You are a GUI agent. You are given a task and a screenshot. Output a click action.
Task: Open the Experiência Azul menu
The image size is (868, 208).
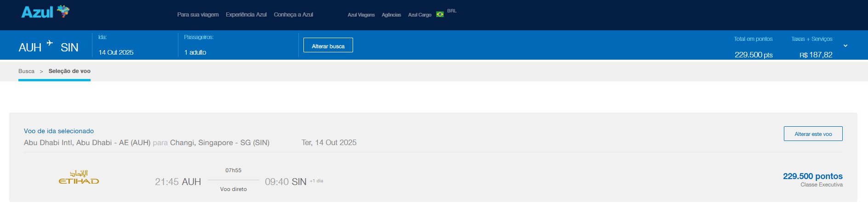pyautogui.click(x=246, y=15)
